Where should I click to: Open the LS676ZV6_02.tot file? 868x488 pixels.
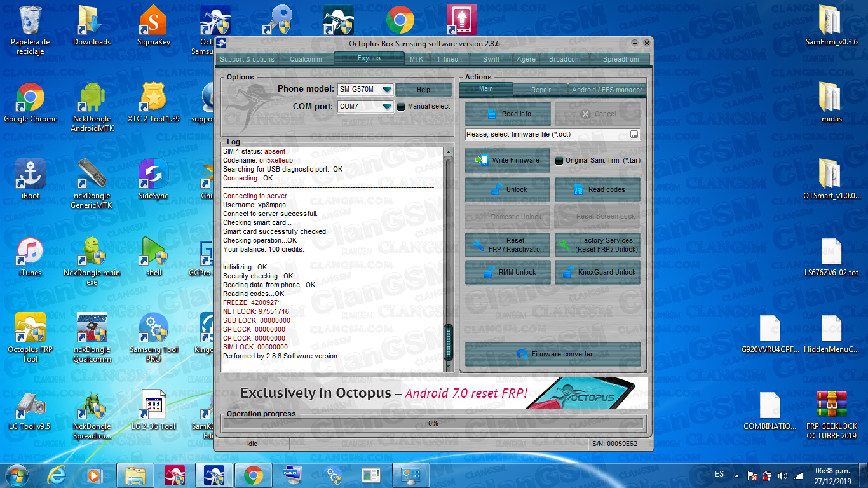coord(831,257)
